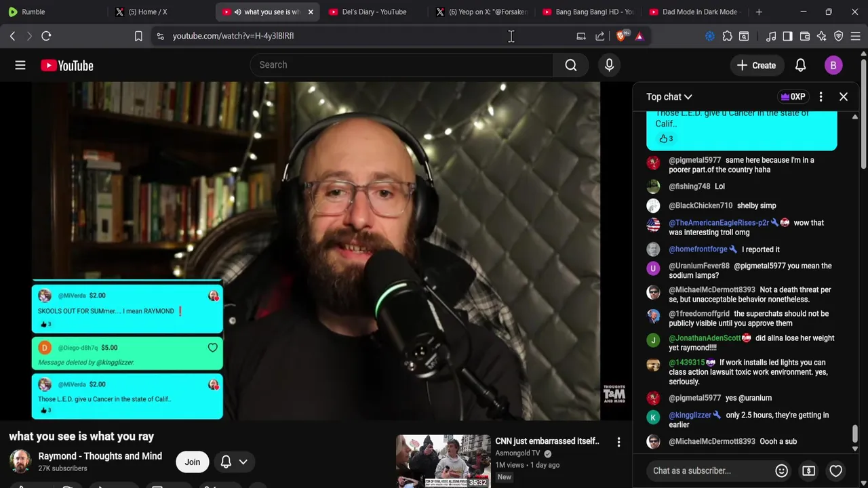Open the CNN video thumbnail
The height and width of the screenshot is (488, 868).
(x=443, y=461)
